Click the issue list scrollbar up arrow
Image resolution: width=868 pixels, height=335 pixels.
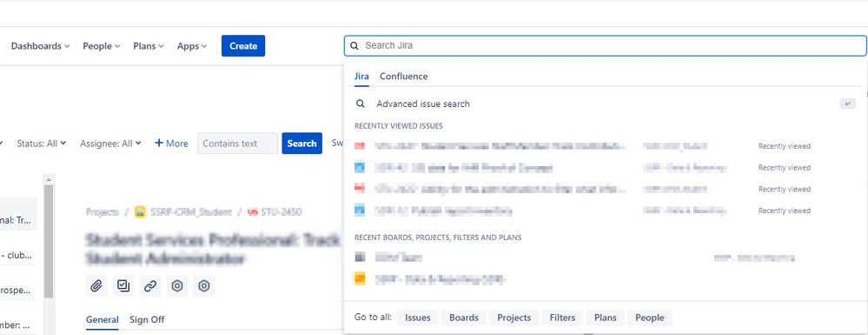[49, 179]
